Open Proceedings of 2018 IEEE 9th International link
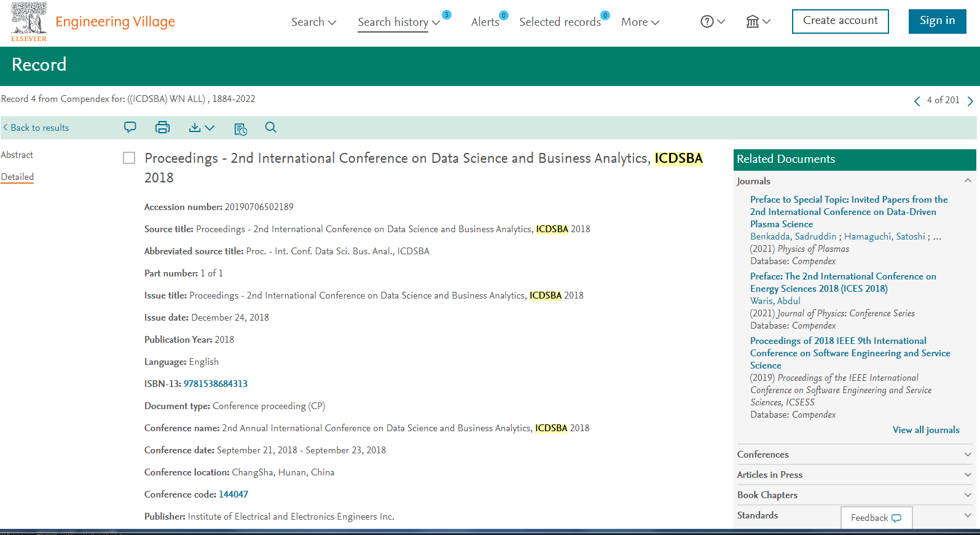The width and height of the screenshot is (980, 535). 850,353
